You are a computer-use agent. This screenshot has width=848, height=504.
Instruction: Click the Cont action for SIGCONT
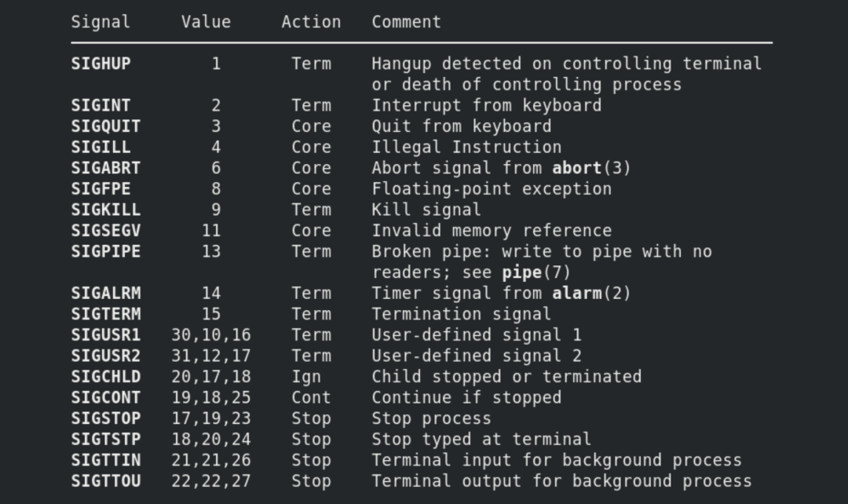(311, 397)
